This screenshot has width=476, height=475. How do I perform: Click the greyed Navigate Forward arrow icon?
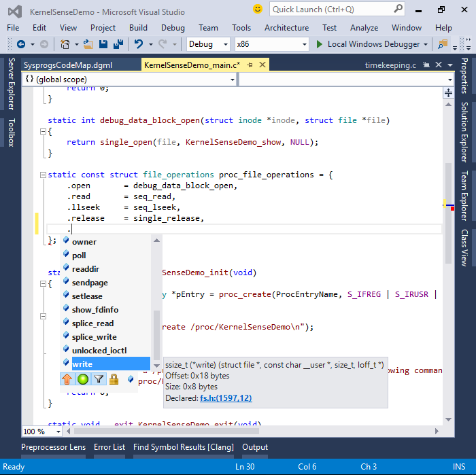(44, 44)
